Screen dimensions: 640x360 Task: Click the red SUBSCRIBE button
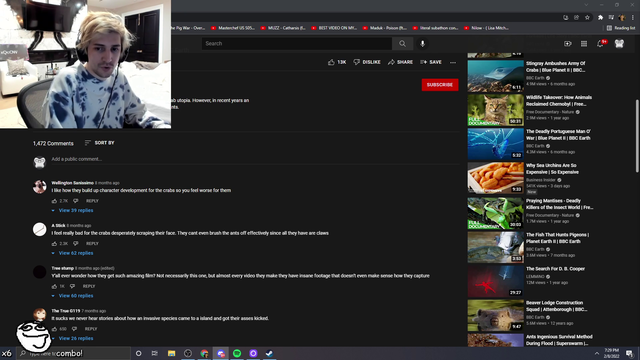click(x=440, y=84)
